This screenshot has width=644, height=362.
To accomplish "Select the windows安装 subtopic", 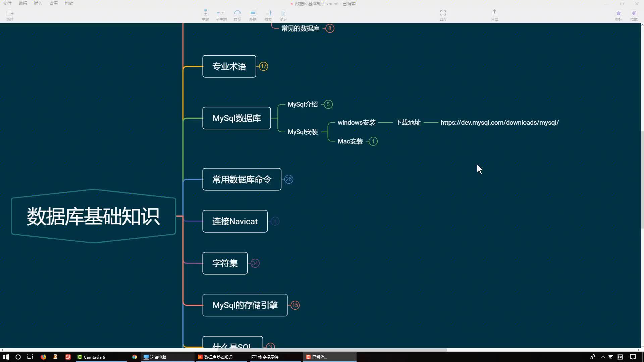I will [x=357, y=122].
